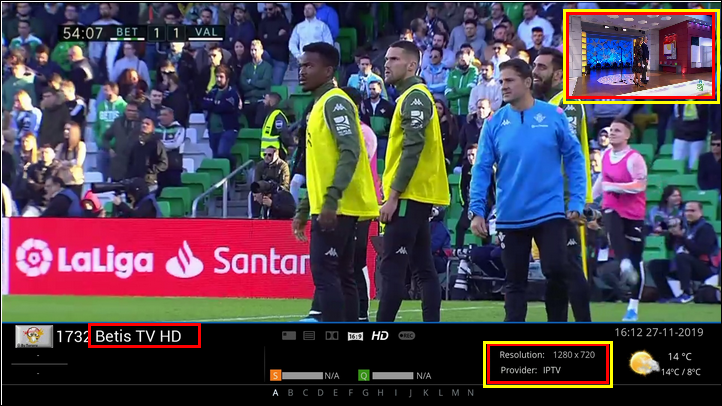Open the picture-in-picture preview thumbnail
The image size is (722, 406).
[640, 56]
